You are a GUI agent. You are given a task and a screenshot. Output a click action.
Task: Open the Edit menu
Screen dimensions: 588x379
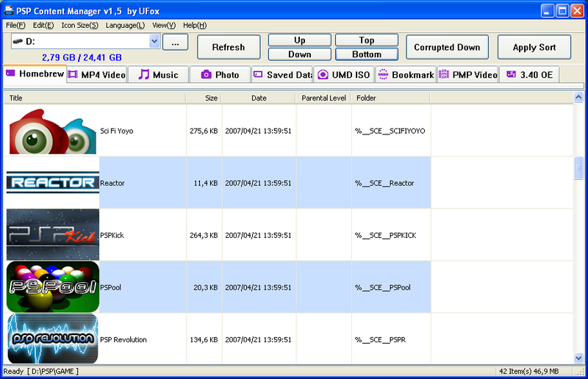pos(43,25)
